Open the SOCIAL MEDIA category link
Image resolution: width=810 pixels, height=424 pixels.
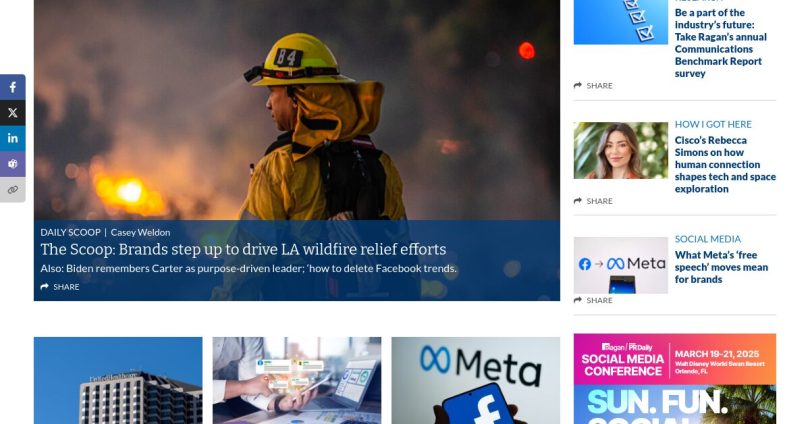708,239
